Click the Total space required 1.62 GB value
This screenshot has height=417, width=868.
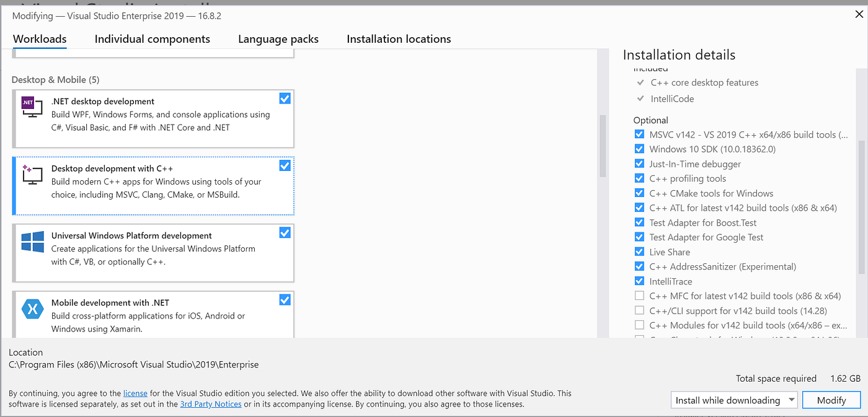846,378
